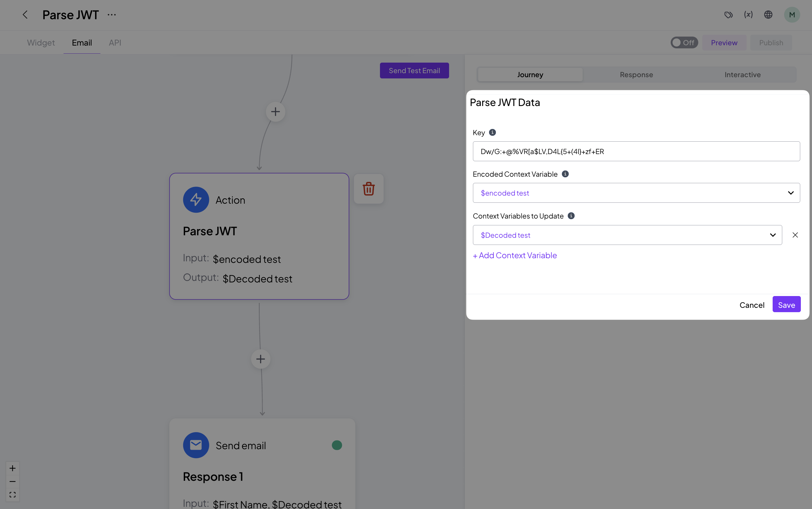Open the Interactive tab
The height and width of the screenshot is (509, 812).
coord(742,75)
